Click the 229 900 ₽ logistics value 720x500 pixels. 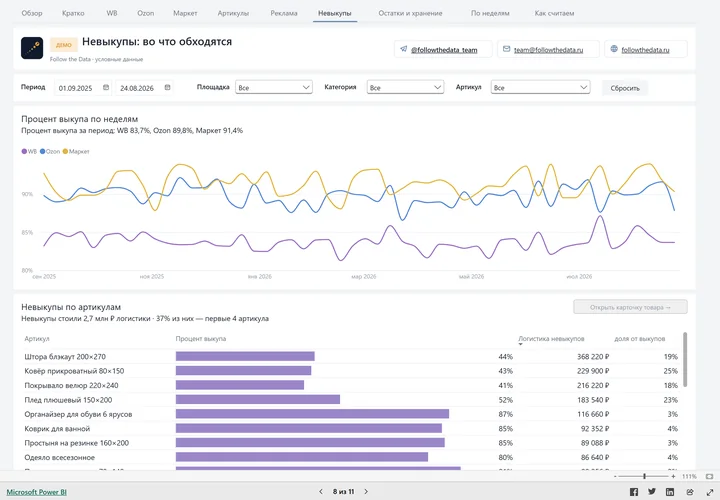click(x=593, y=371)
